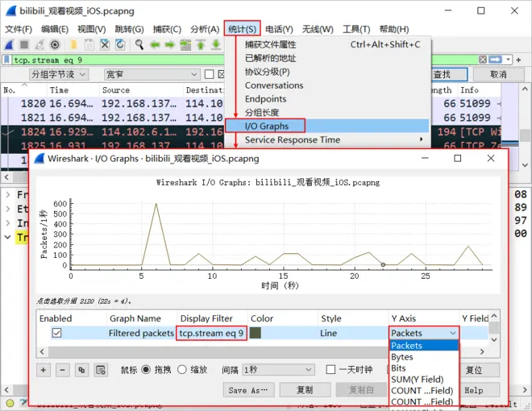The image size is (532, 411).
Task: Click the display filter bookmark icon
Action: point(6,60)
